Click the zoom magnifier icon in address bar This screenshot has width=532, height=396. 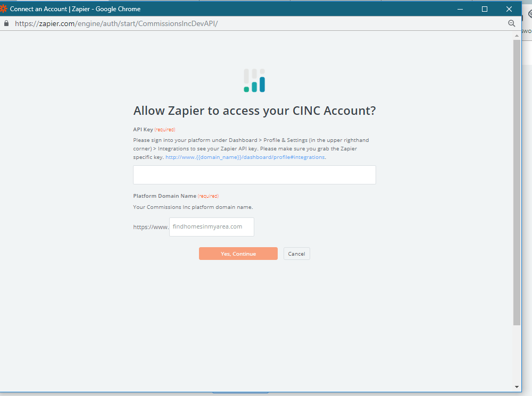[511, 23]
